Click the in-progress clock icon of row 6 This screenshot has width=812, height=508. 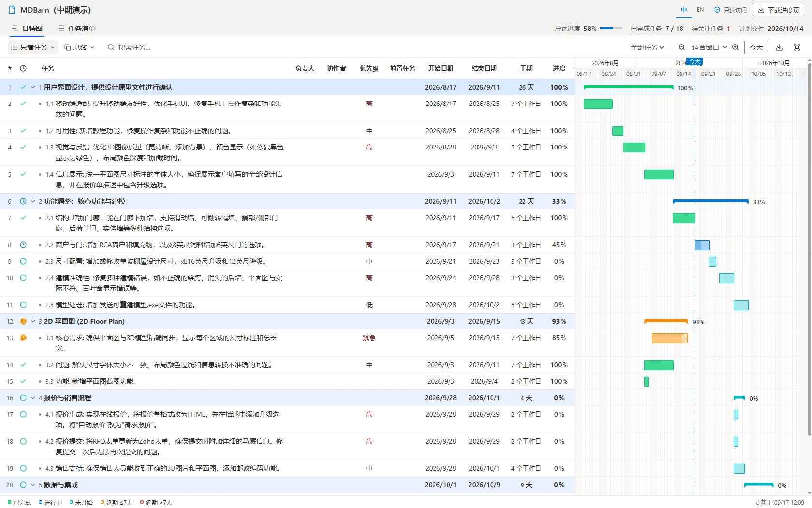point(23,201)
